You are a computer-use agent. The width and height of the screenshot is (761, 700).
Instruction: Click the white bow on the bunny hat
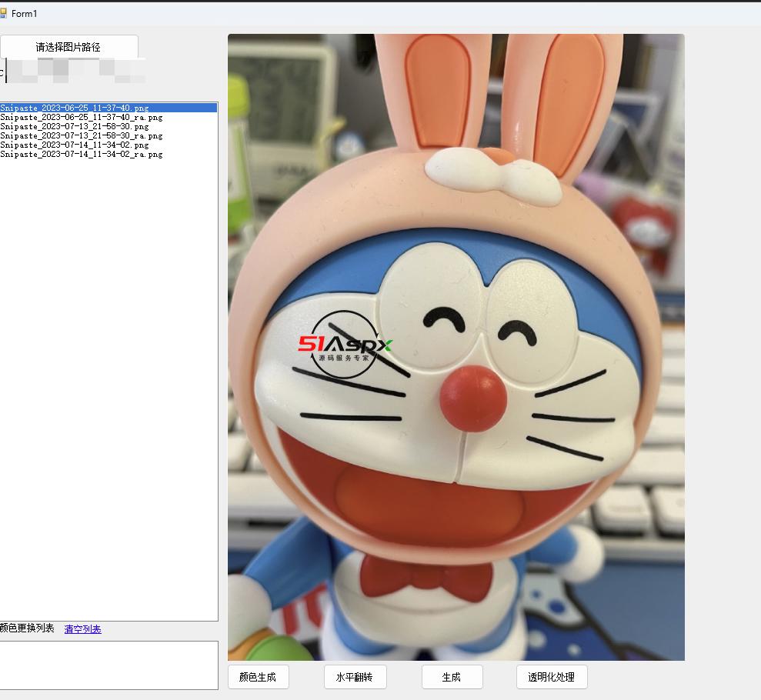494,174
